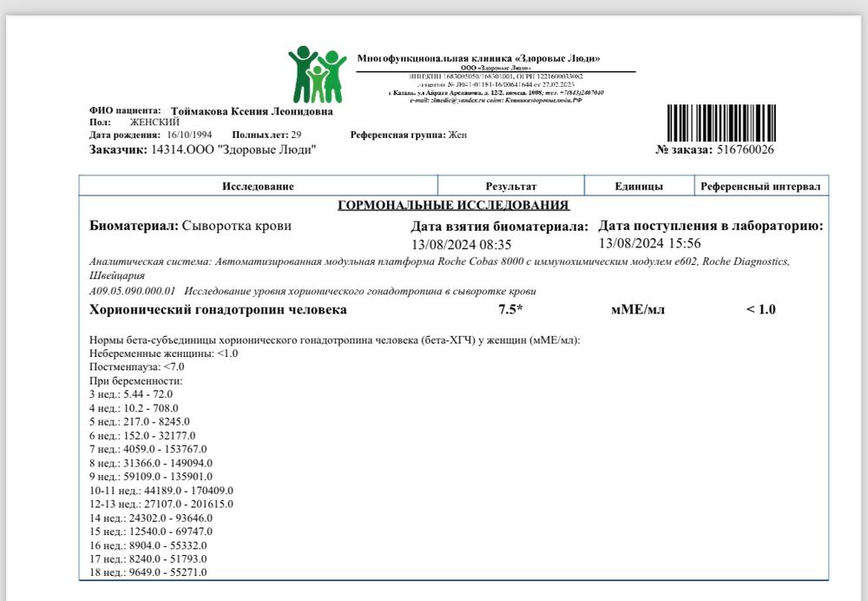This screenshot has height=601, width=868.
Task: Click the '3 нед.: 5.44 - 72.0' line
Action: [x=125, y=393]
